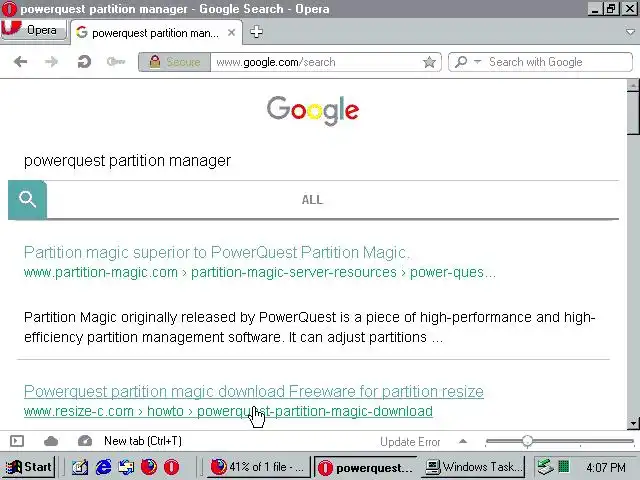Click the password key icon
Image resolution: width=640 pixels, height=480 pixels.
tap(116, 62)
